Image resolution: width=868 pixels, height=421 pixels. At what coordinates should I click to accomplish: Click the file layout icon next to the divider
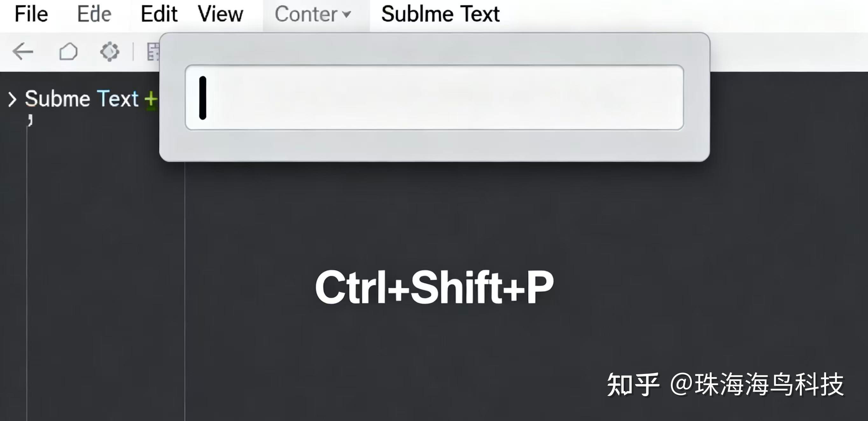[153, 51]
